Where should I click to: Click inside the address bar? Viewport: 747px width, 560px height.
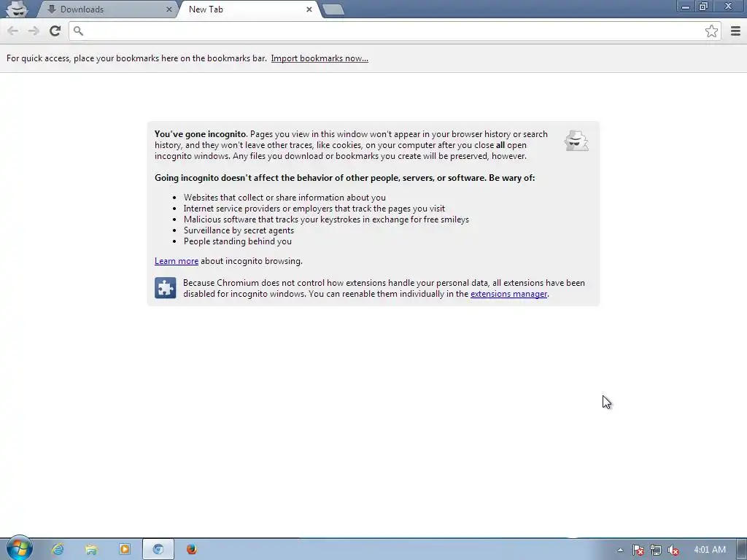coord(395,31)
